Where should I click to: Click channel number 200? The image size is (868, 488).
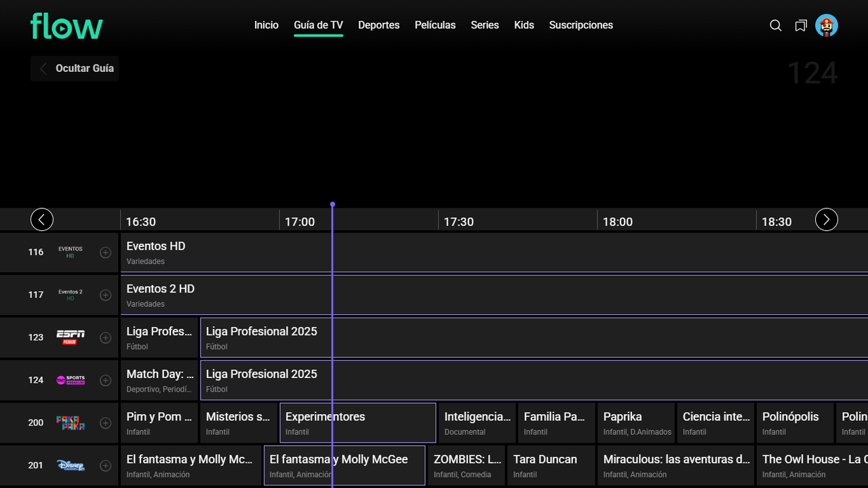[x=36, y=423]
